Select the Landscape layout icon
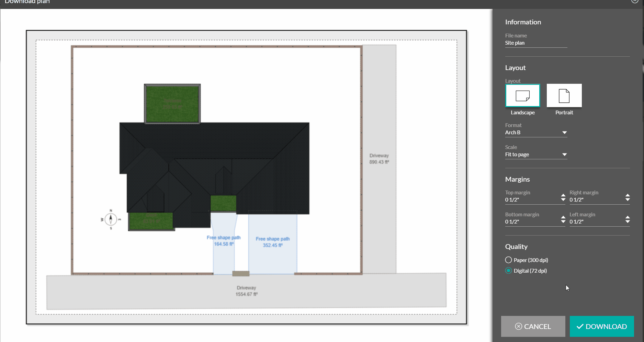Viewport: 644px width, 342px height. [x=522, y=95]
